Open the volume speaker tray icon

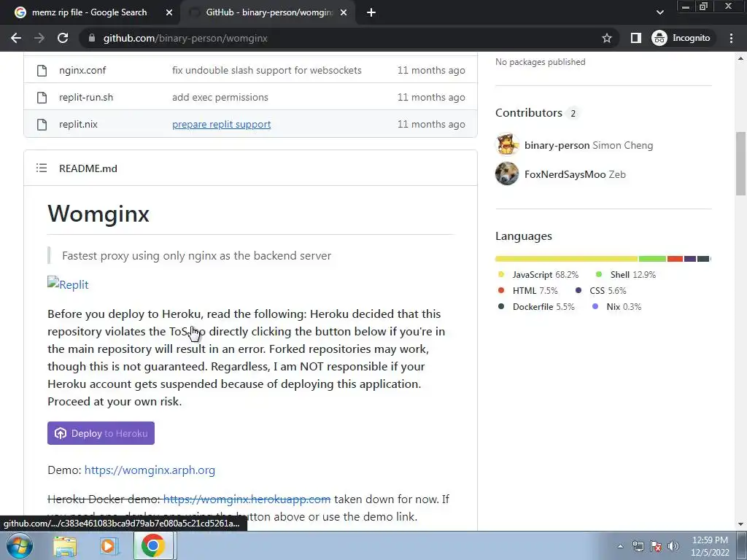(673, 546)
